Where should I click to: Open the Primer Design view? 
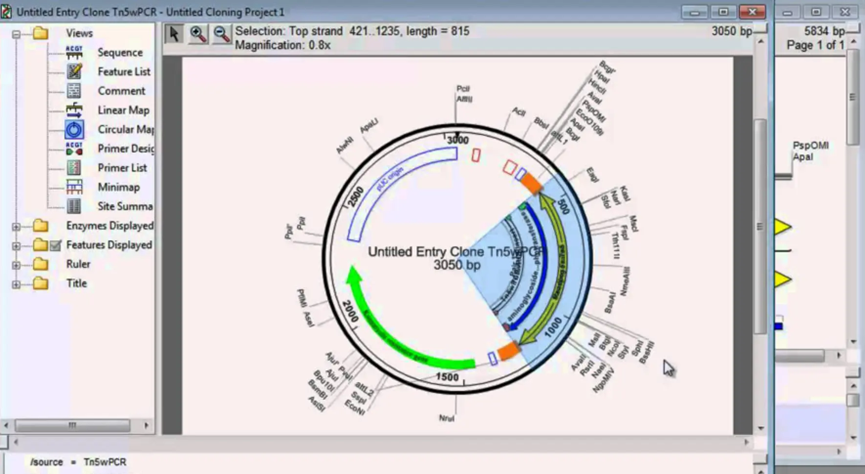pyautogui.click(x=125, y=148)
